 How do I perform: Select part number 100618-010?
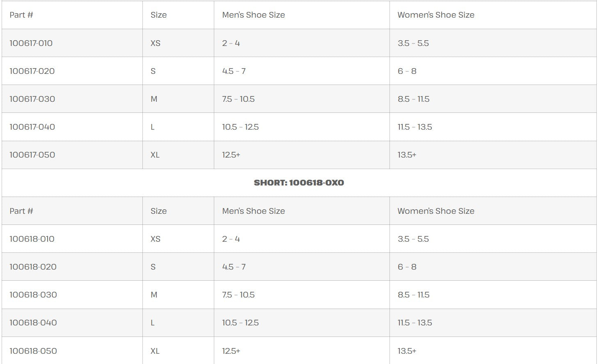click(x=32, y=239)
